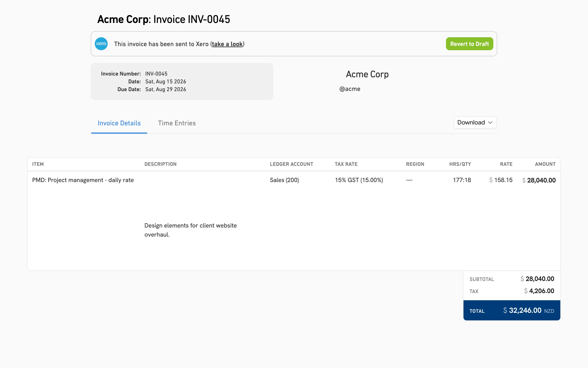
Task: Click the subtotal value $28,040.00
Action: pos(537,279)
